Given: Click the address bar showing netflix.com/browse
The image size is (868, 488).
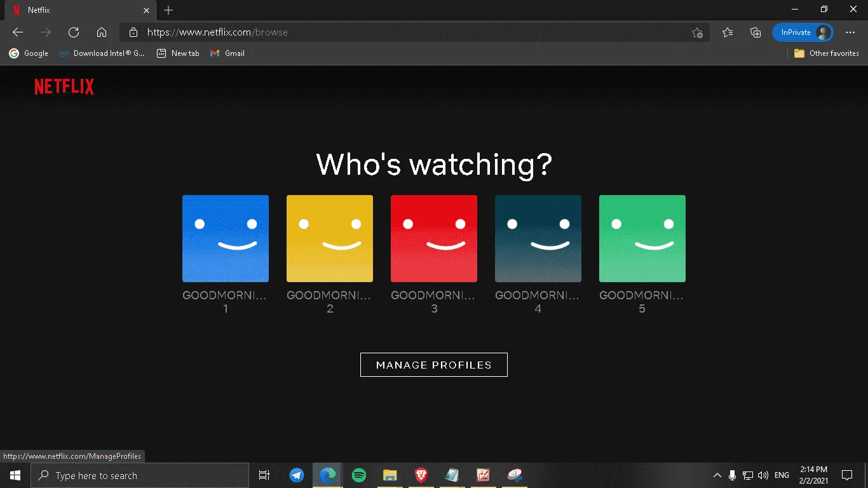Looking at the screenshot, I should pos(414,32).
